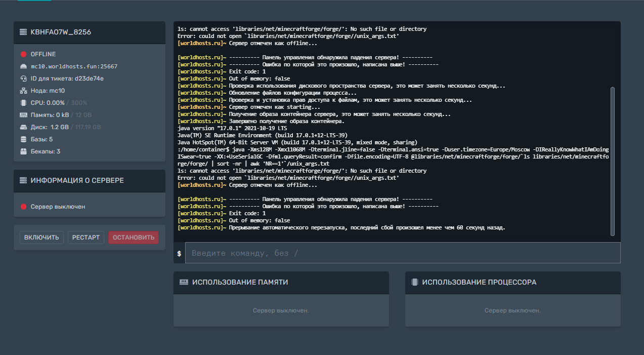Start the server with ВКЛЮЧИТЬ button
The height and width of the screenshot is (355, 644).
coord(42,238)
